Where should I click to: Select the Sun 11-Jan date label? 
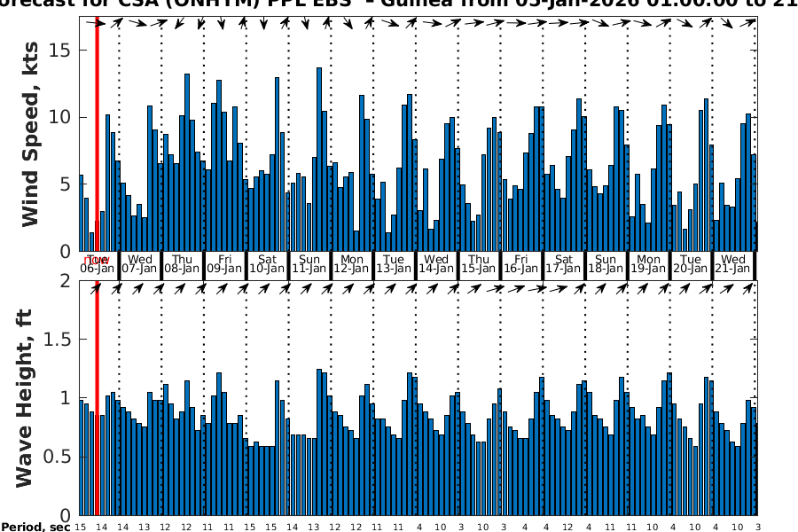point(309,264)
